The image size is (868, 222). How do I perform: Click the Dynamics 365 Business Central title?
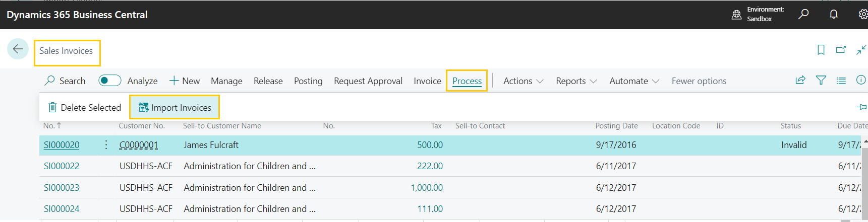click(77, 15)
